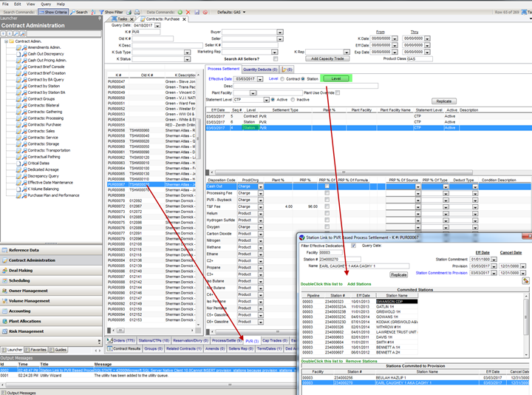Toggle the Plant Use Override checkbox
The height and width of the screenshot is (395, 532).
click(338, 92)
